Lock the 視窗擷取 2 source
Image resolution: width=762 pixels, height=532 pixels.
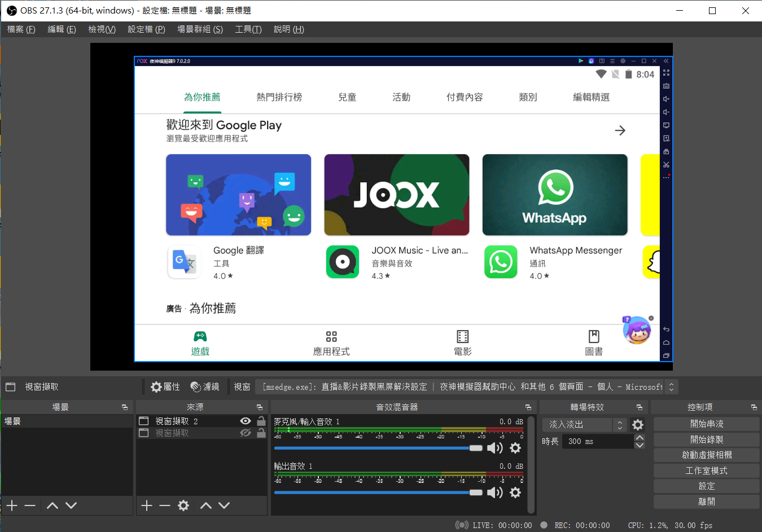click(261, 420)
